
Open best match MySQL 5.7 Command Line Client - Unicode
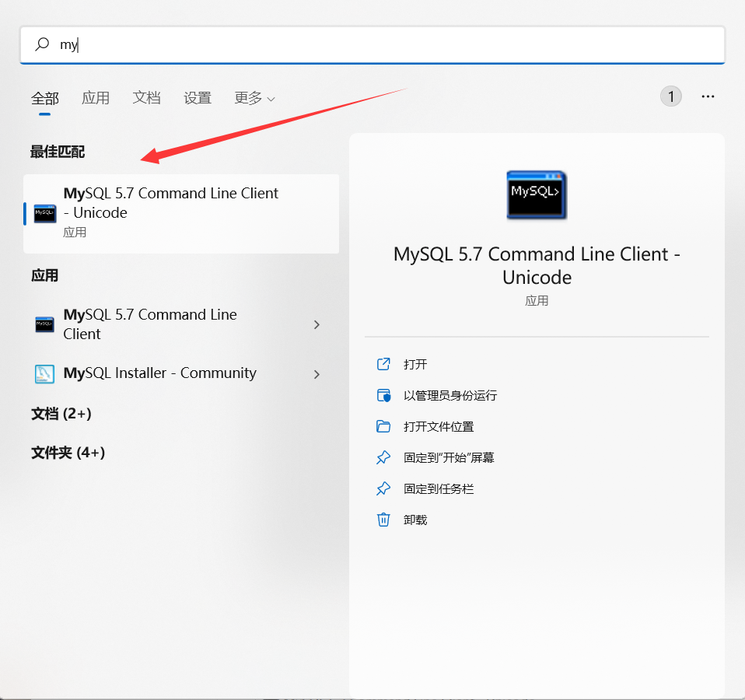(181, 213)
